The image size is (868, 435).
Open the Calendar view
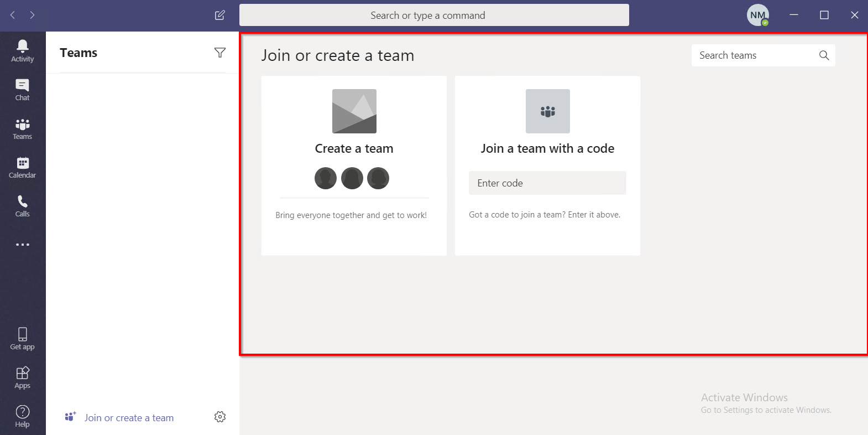[23, 167]
